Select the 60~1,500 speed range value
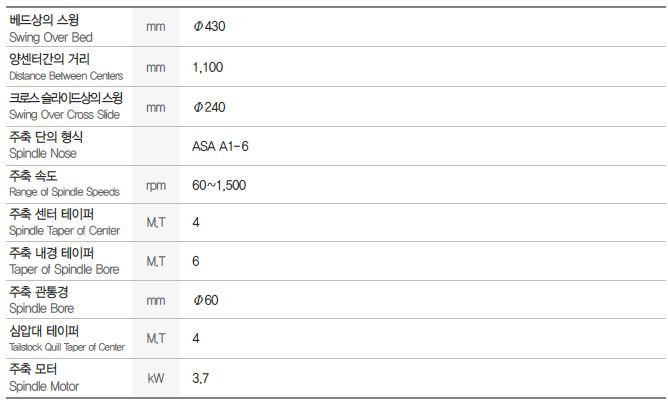The width and height of the screenshot is (668, 409). tap(220, 184)
